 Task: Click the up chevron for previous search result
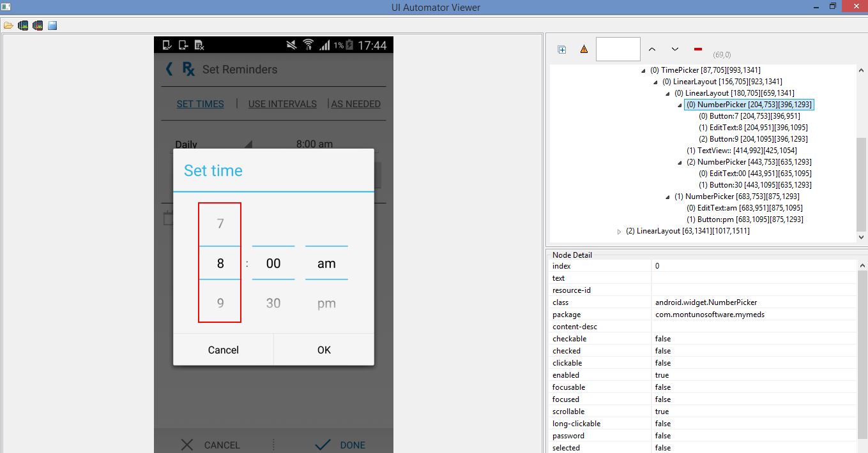(652, 49)
